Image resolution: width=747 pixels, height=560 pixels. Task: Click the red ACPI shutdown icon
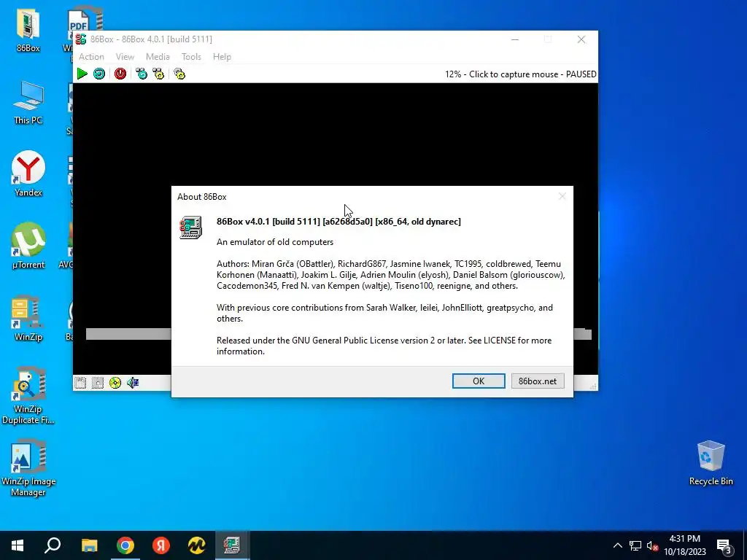click(120, 74)
